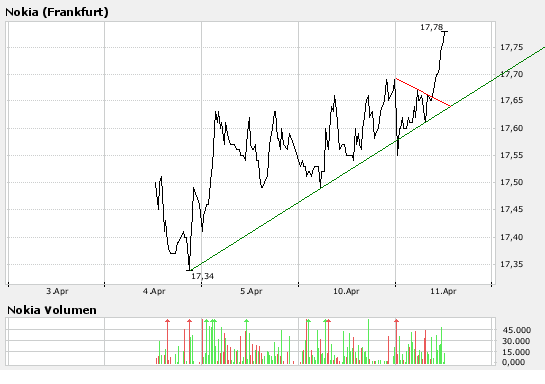Click the 17,50 price axis label
This screenshot has width=545, height=384.
[x=511, y=182]
